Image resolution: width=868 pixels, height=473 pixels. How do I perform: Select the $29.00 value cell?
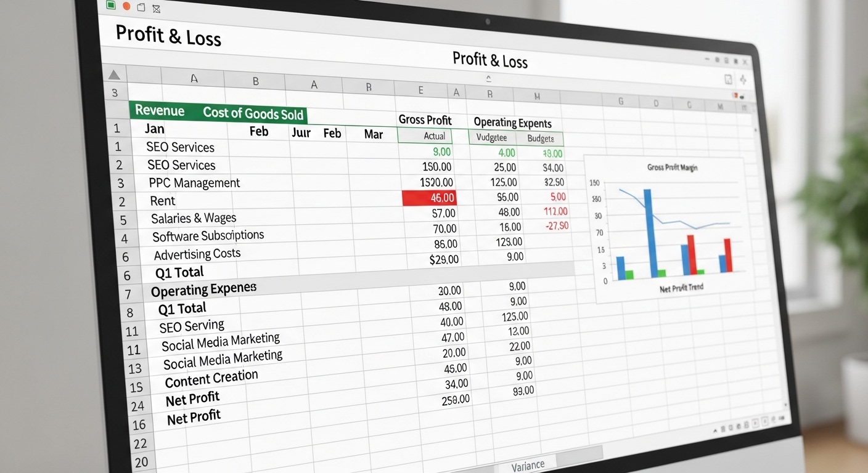[444, 259]
